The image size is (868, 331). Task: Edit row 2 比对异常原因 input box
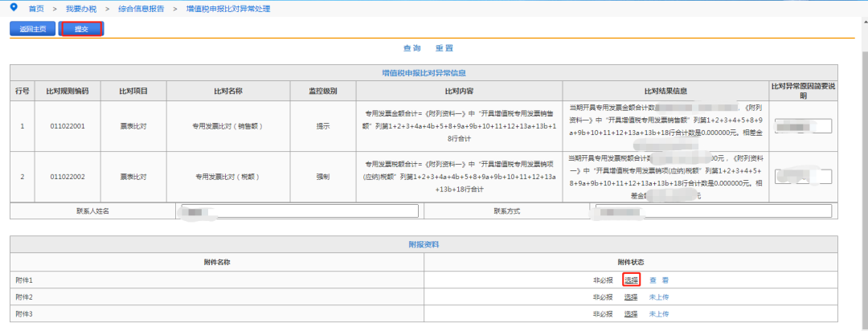coord(803,177)
